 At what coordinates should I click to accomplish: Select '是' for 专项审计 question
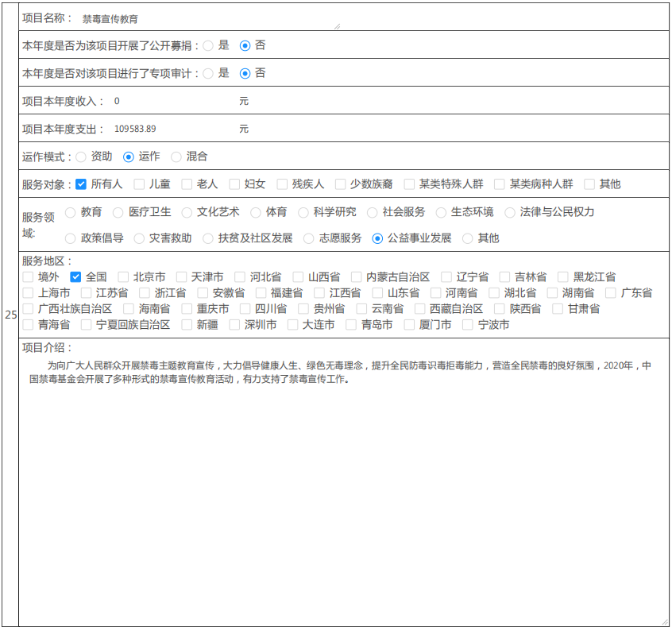[208, 73]
